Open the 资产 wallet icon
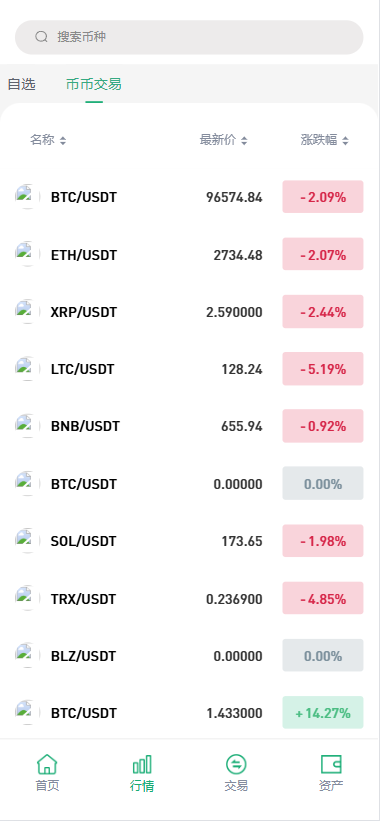The image size is (380, 821). click(x=331, y=764)
